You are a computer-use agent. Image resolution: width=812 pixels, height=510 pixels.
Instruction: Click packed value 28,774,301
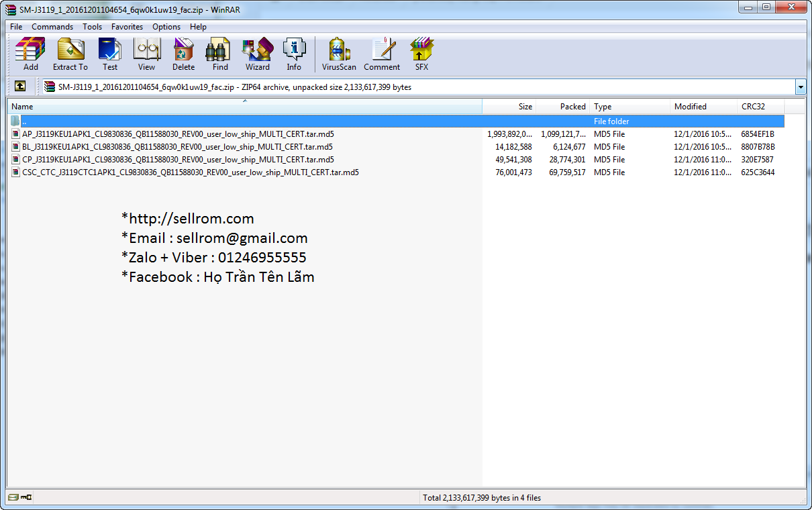(567, 160)
